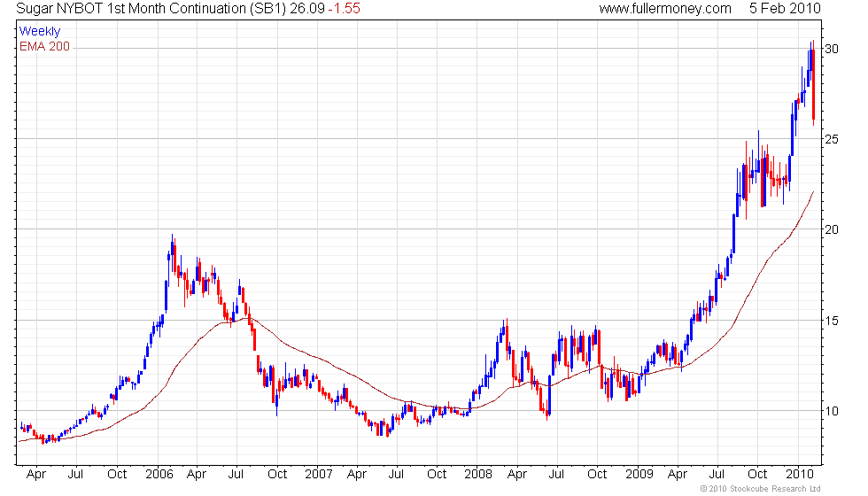
Task: Click the y-axis label 25
Action: point(832,139)
